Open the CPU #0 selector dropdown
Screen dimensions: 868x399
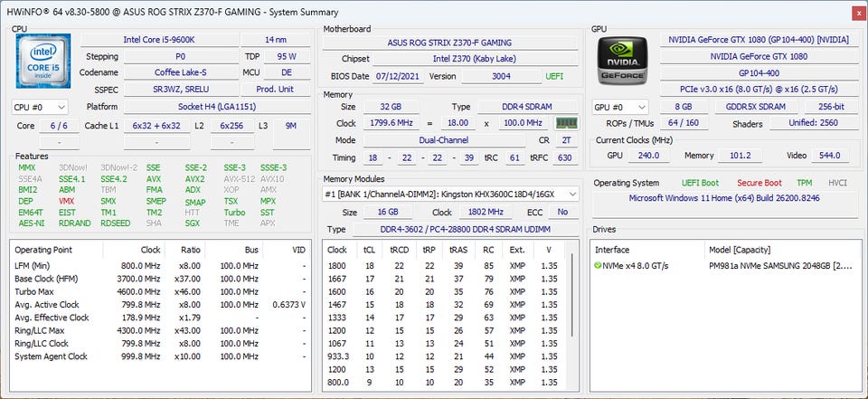click(40, 107)
